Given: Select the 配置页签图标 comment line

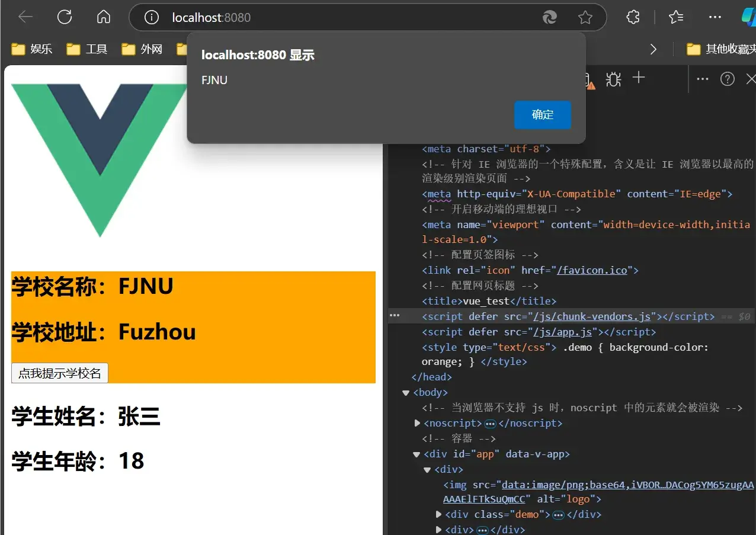Looking at the screenshot, I should click(480, 255).
